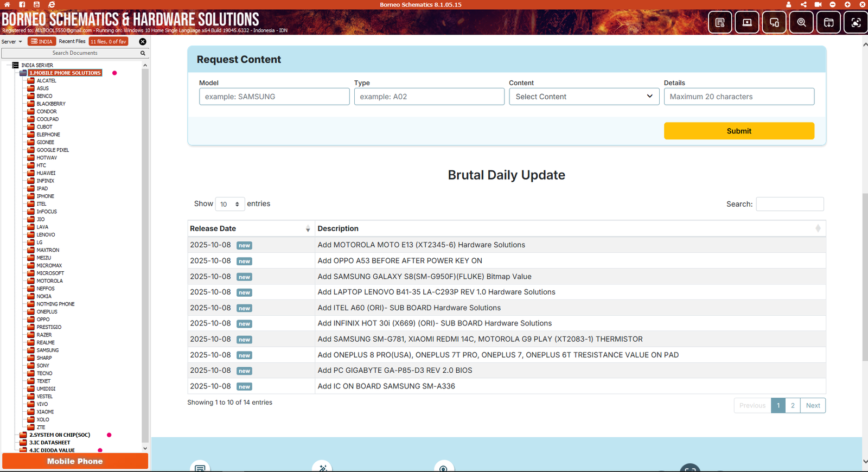Click the yellow Submit button
This screenshot has height=472, width=868.
coord(738,131)
